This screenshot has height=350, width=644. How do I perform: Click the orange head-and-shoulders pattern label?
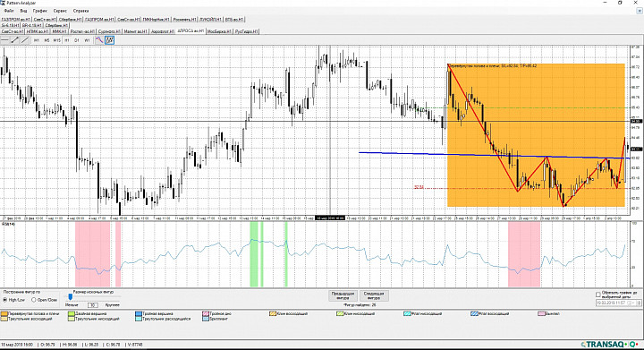[492, 65]
